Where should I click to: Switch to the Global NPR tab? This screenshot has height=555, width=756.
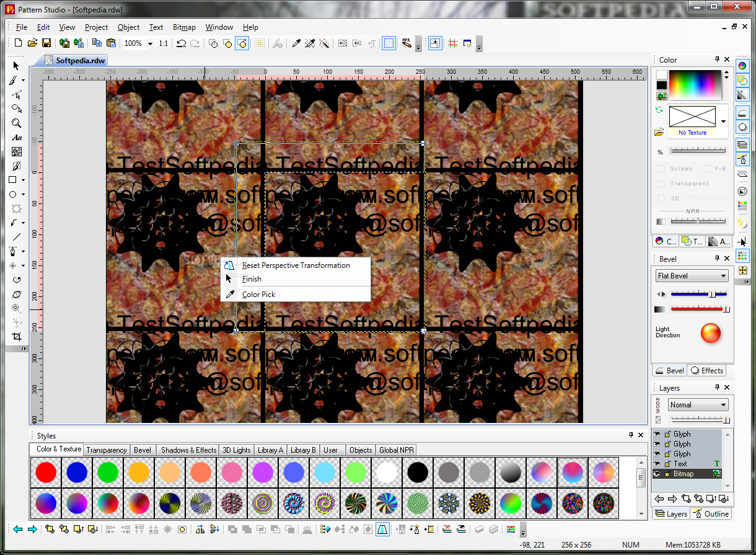397,450
